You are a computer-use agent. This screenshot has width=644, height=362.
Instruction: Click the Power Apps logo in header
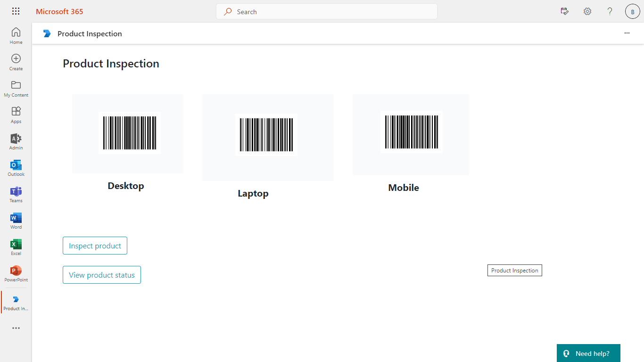(47, 33)
